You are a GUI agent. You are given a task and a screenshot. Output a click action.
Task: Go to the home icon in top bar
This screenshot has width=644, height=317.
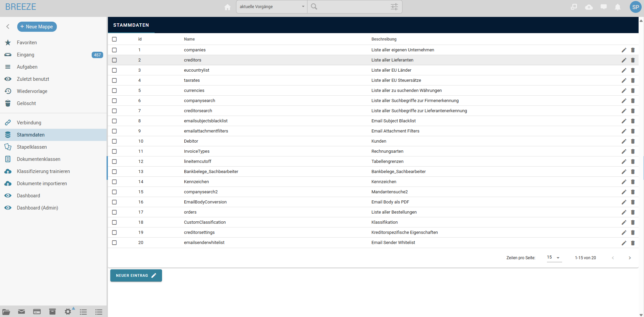tap(227, 7)
